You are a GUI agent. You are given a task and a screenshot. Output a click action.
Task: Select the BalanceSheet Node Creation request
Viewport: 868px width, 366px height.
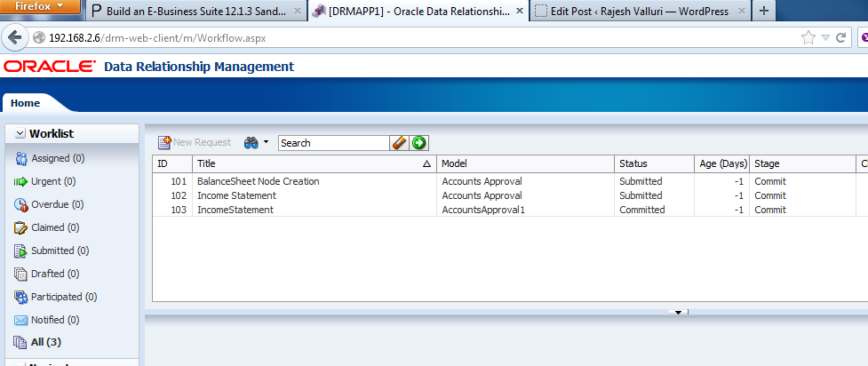pyautogui.click(x=258, y=181)
